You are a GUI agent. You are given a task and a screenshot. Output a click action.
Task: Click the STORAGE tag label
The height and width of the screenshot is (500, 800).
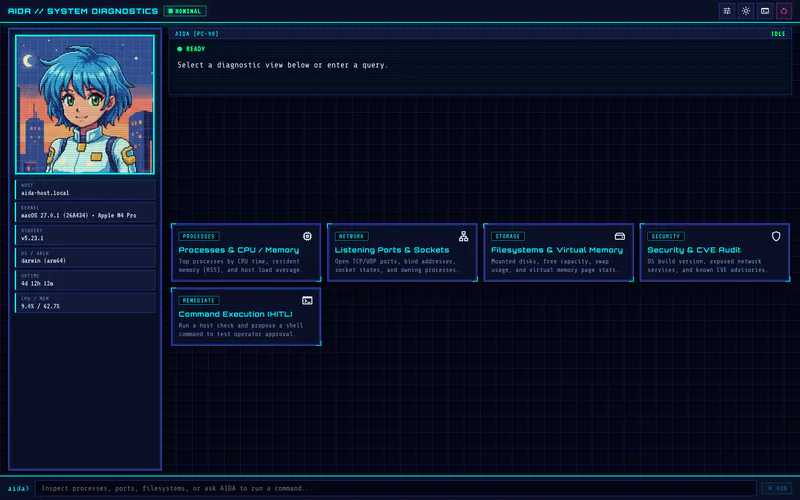(508, 236)
